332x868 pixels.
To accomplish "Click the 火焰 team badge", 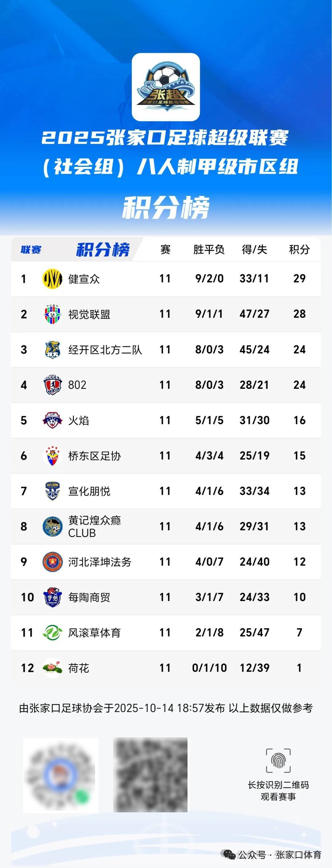I will (53, 420).
